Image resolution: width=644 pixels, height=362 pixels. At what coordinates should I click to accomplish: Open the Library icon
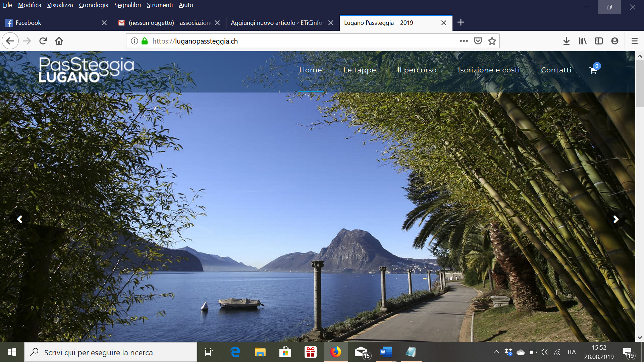pos(583,41)
